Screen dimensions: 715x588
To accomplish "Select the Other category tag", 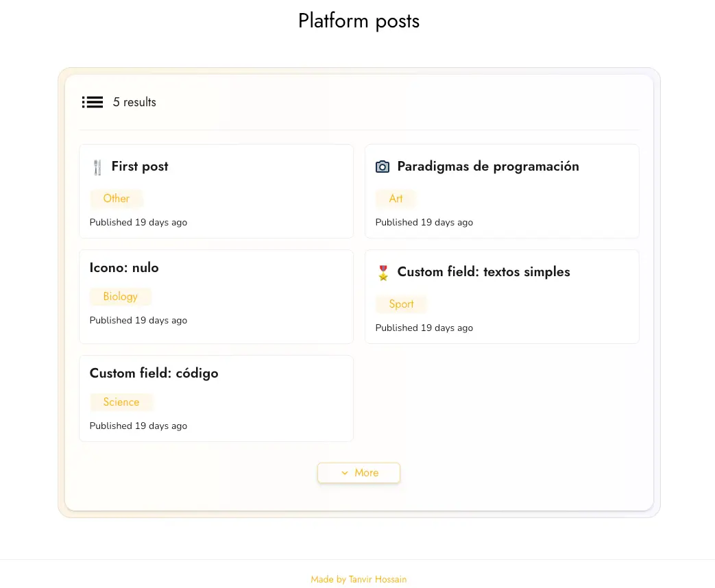I will click(117, 199).
